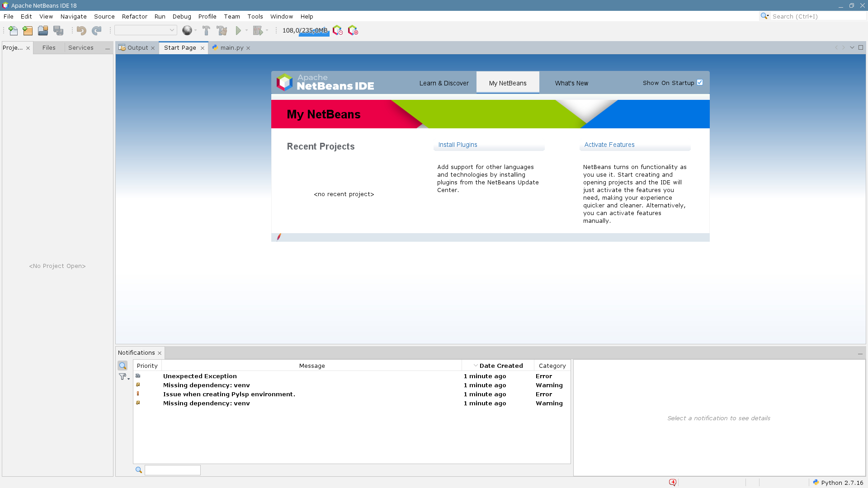Image resolution: width=868 pixels, height=488 pixels.
Task: Select the Issue when creating Pylsp environment row
Action: point(352,394)
